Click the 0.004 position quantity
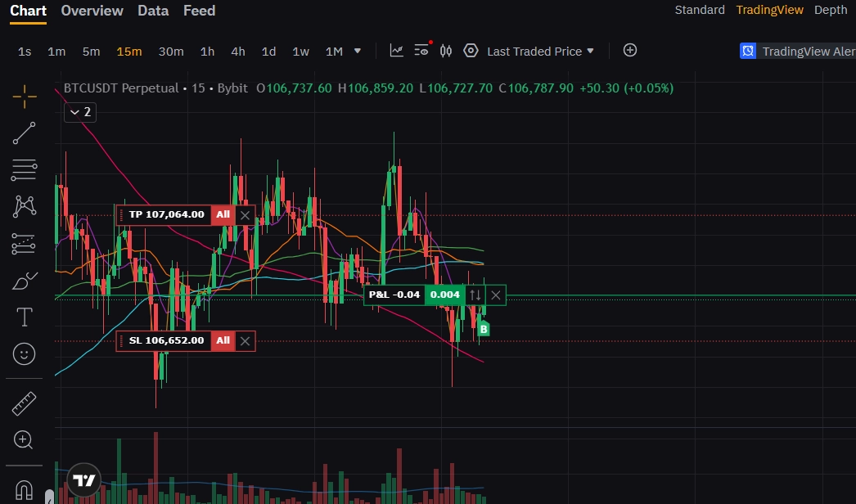Screen dimensions: 856x504 (x=445, y=295)
